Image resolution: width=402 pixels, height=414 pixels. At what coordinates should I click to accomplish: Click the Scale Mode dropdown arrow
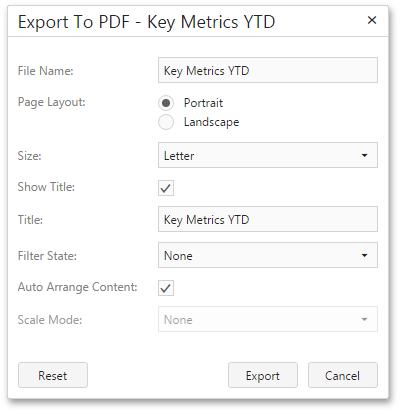(364, 319)
